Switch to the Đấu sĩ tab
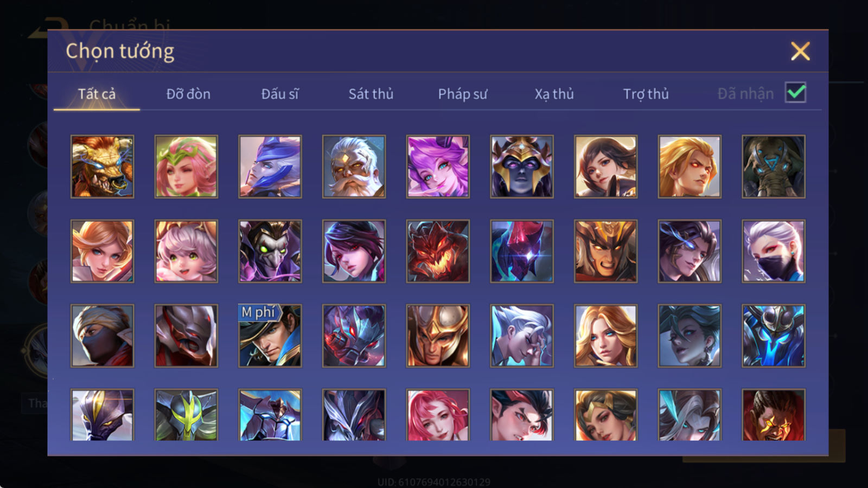 (x=279, y=94)
